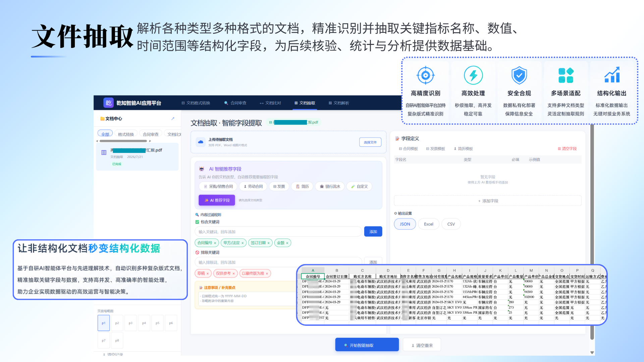Select CSV output format
The height and width of the screenshot is (362, 644).
coord(451,224)
